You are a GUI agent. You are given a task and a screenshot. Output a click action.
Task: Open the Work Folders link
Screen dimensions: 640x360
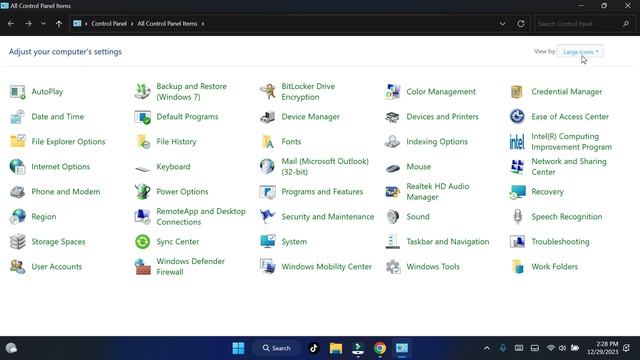click(555, 267)
